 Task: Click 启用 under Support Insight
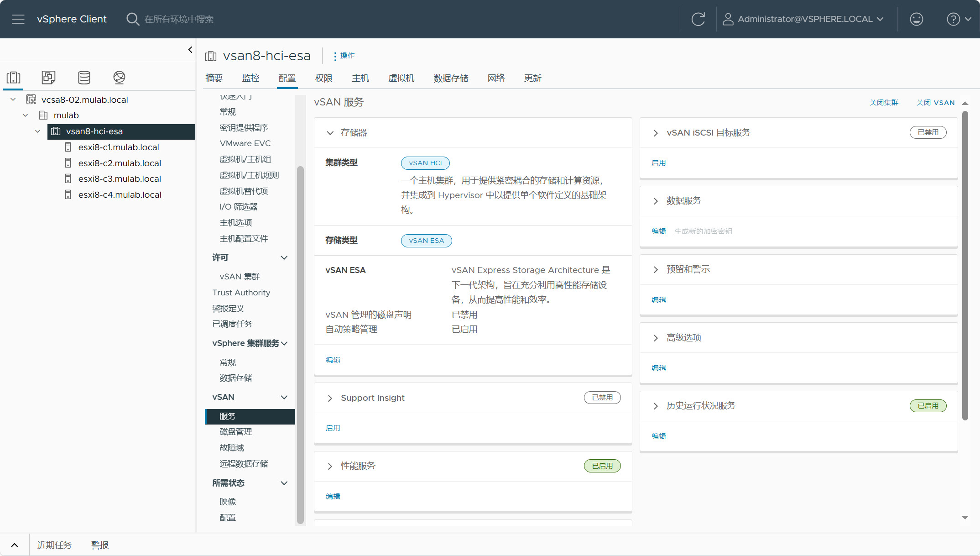click(x=333, y=428)
